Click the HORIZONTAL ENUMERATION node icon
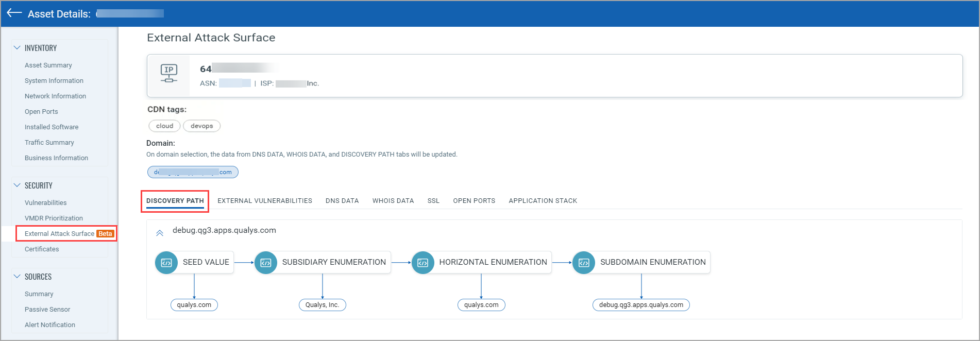Viewport: 980px width, 341px height. (423, 263)
